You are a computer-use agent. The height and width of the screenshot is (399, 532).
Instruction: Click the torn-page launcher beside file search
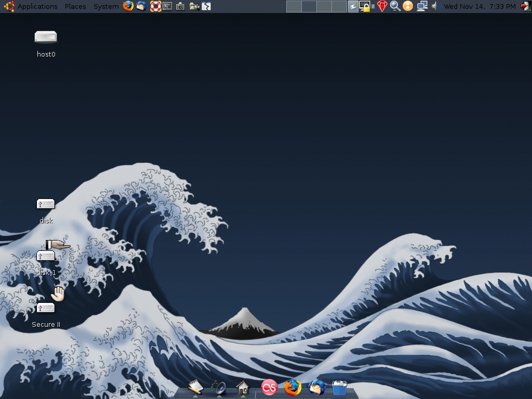[206, 6]
